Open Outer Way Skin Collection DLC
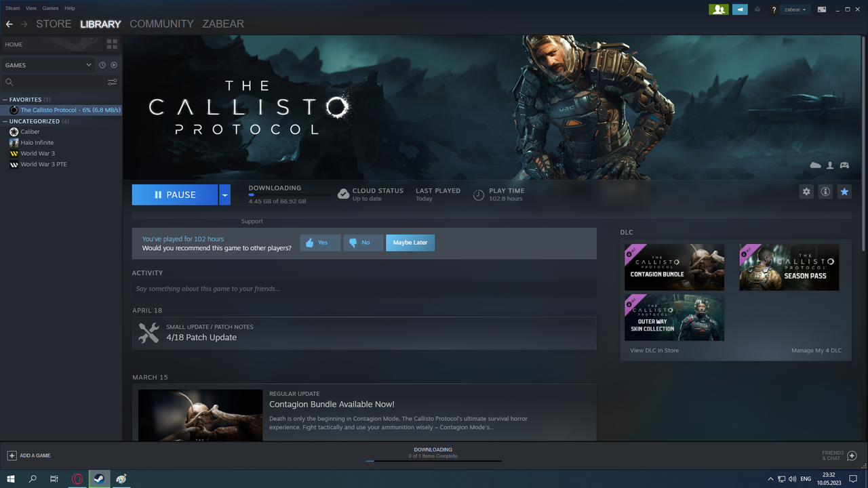Image resolution: width=868 pixels, height=488 pixels. [x=674, y=317]
